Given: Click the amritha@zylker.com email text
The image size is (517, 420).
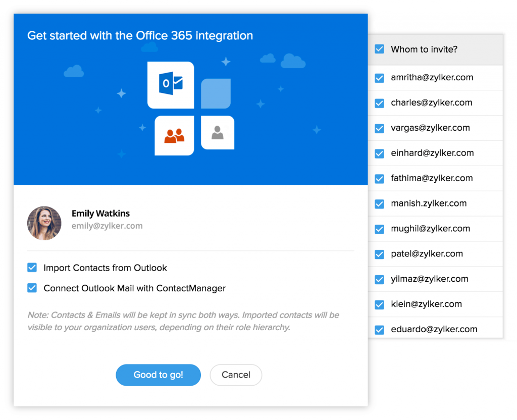Looking at the screenshot, I should tap(432, 77).
